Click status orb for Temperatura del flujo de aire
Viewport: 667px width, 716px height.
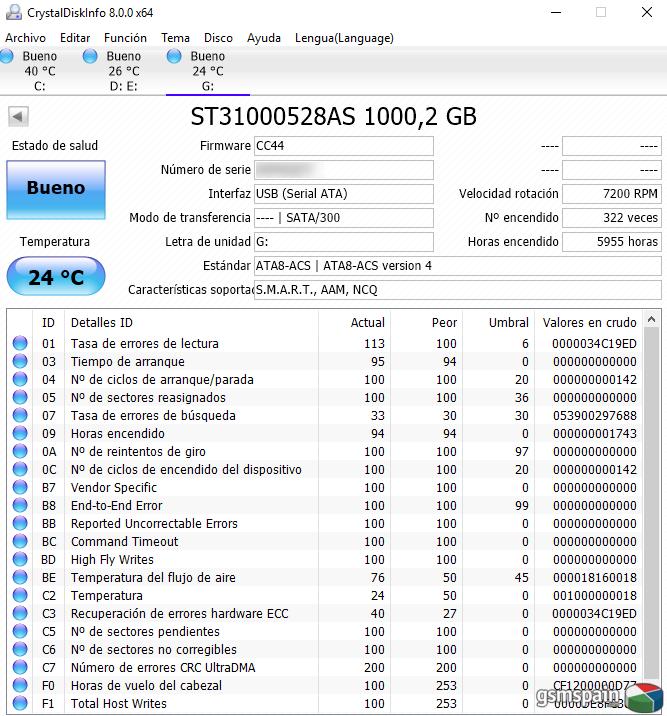point(20,577)
